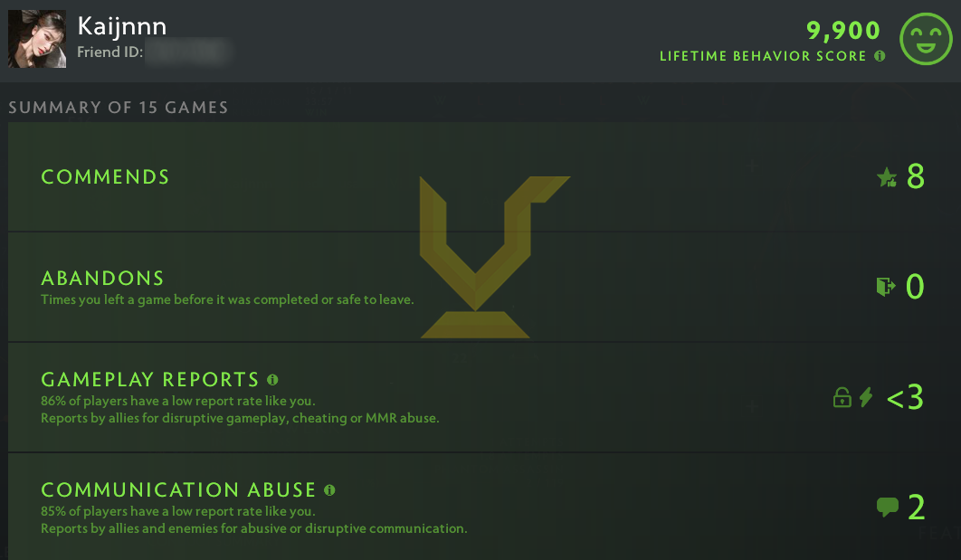The width and height of the screenshot is (961, 560).
Task: Click the Kaijnnn player name
Action: coord(122,26)
